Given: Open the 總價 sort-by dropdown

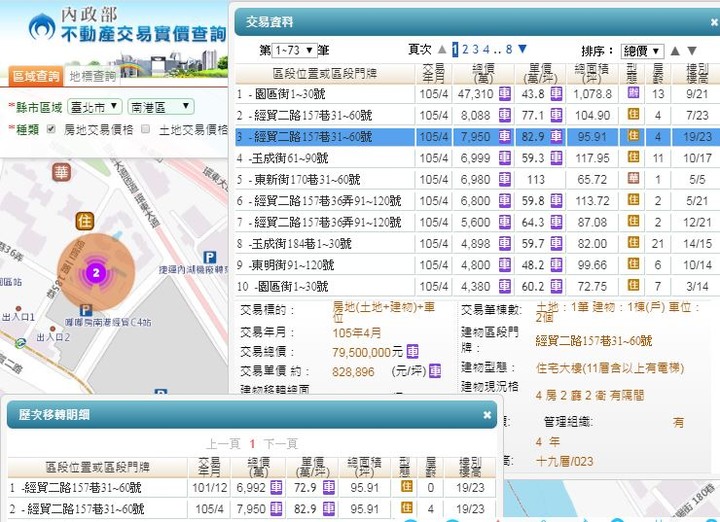Looking at the screenshot, I should pyautogui.click(x=642, y=51).
